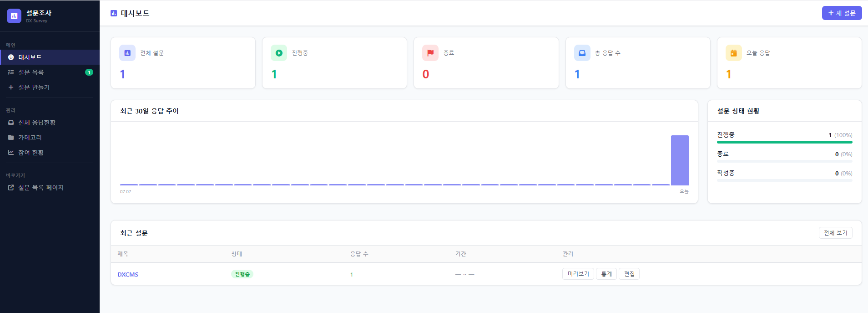This screenshot has height=313, width=868.
Task: Click the 오늘 응답 calendar card icon
Action: click(x=734, y=53)
